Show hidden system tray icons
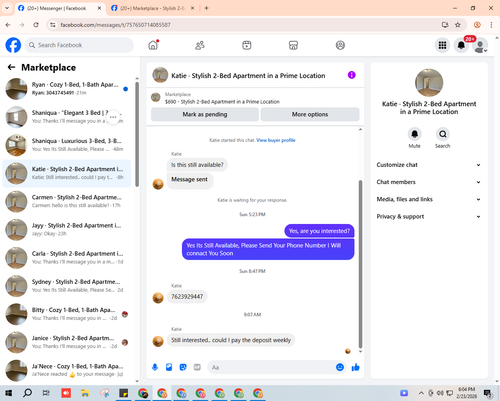The width and height of the screenshot is (500, 401). pos(421,393)
